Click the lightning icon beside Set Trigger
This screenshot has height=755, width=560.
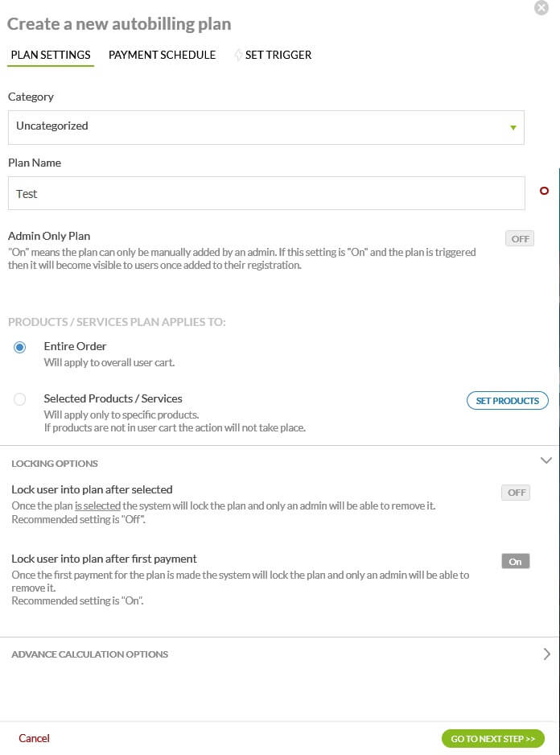pyautogui.click(x=238, y=56)
